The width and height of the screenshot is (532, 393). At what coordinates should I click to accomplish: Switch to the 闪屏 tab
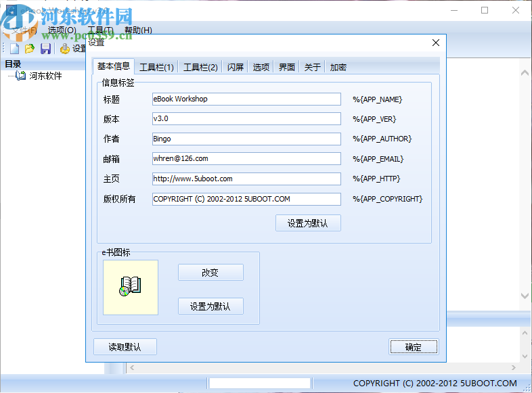236,67
